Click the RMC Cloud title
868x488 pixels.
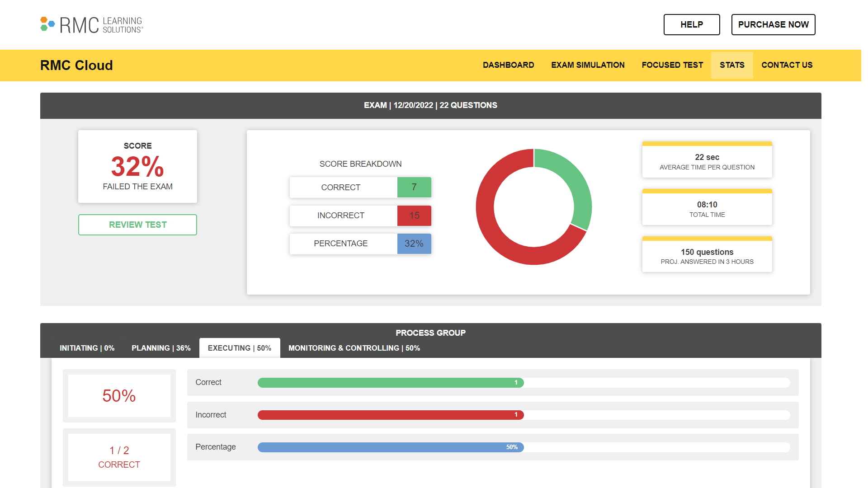(76, 65)
